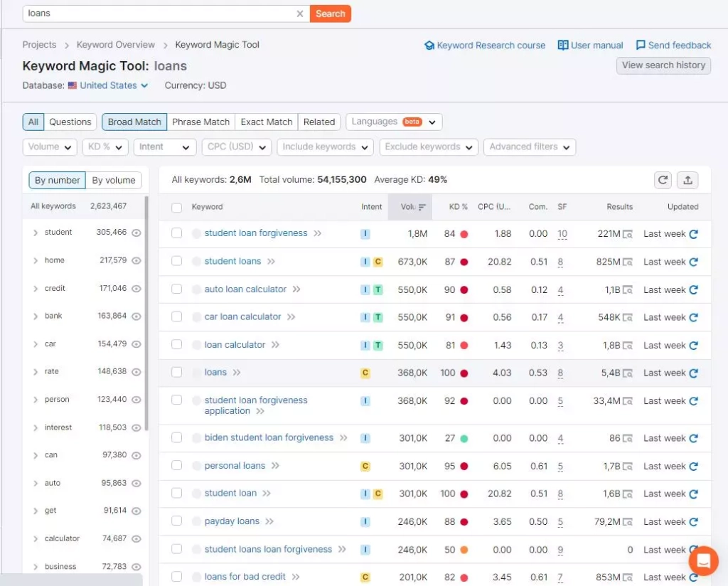
Task: Check the student loan forgiveness row
Action: coord(176,233)
